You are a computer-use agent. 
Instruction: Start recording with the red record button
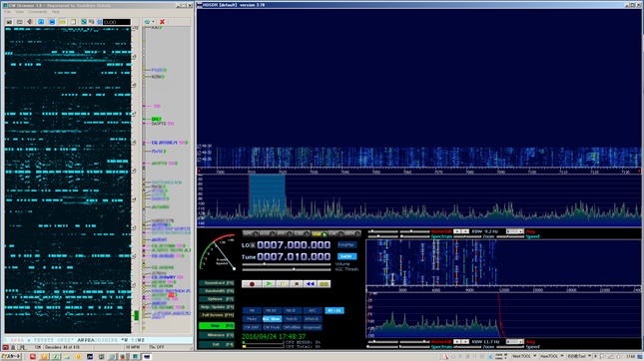click(x=252, y=284)
